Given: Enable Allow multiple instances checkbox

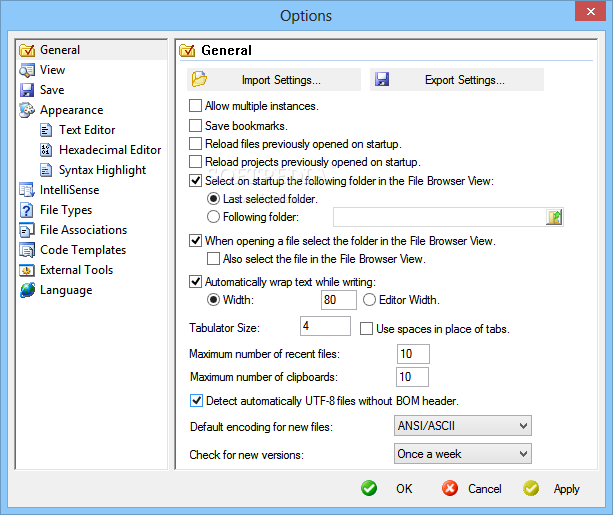Looking at the screenshot, I should (x=195, y=106).
